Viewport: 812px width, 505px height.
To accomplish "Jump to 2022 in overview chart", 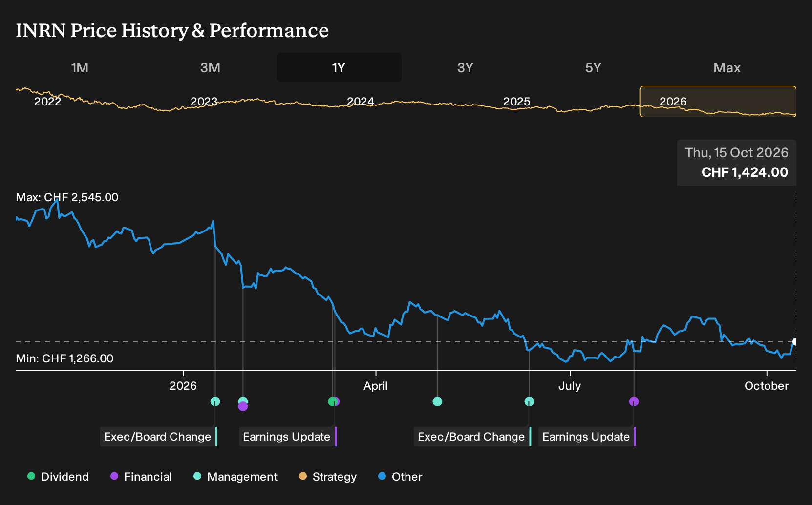I will pos(47,102).
